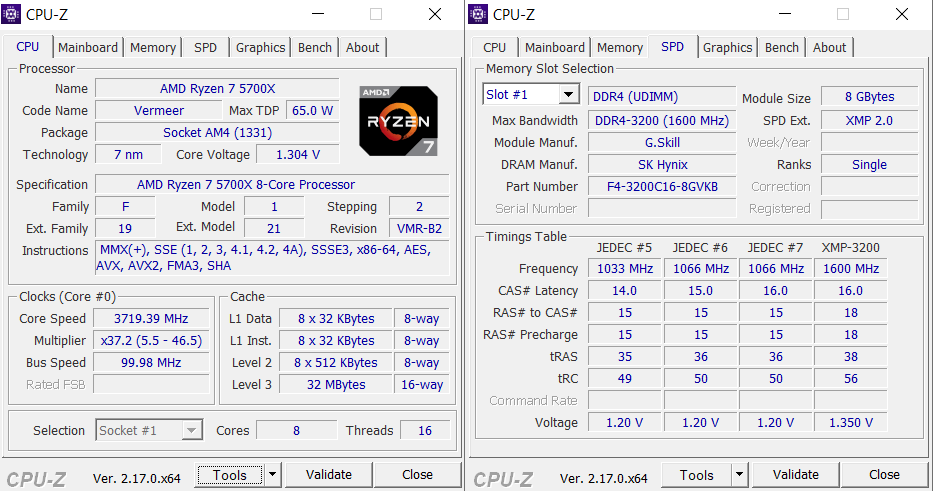Image resolution: width=933 pixels, height=491 pixels.
Task: Click the XMP-3200 tRC value 56
Action: point(851,379)
